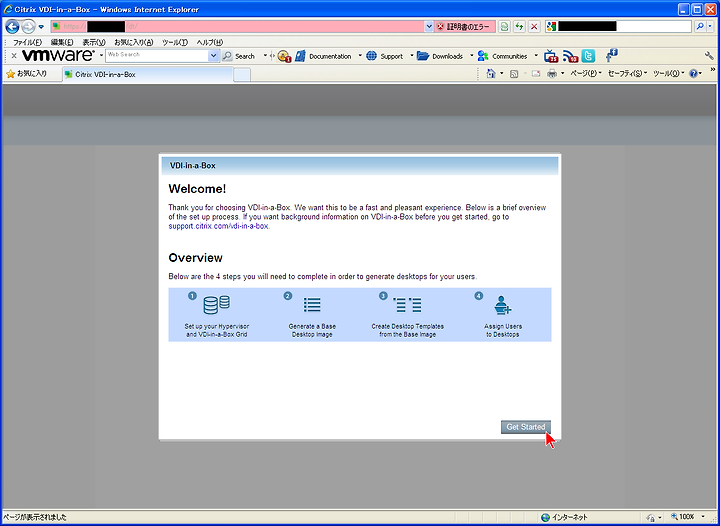Click step 1 Hypervisor and Grid icon
Viewport: 720px width, 526px height.
(216, 305)
